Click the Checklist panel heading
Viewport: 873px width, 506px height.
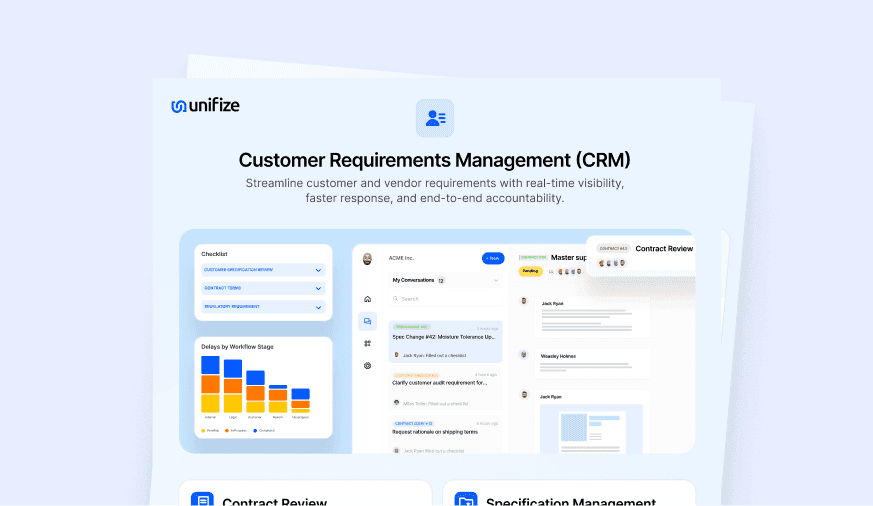tap(214, 254)
